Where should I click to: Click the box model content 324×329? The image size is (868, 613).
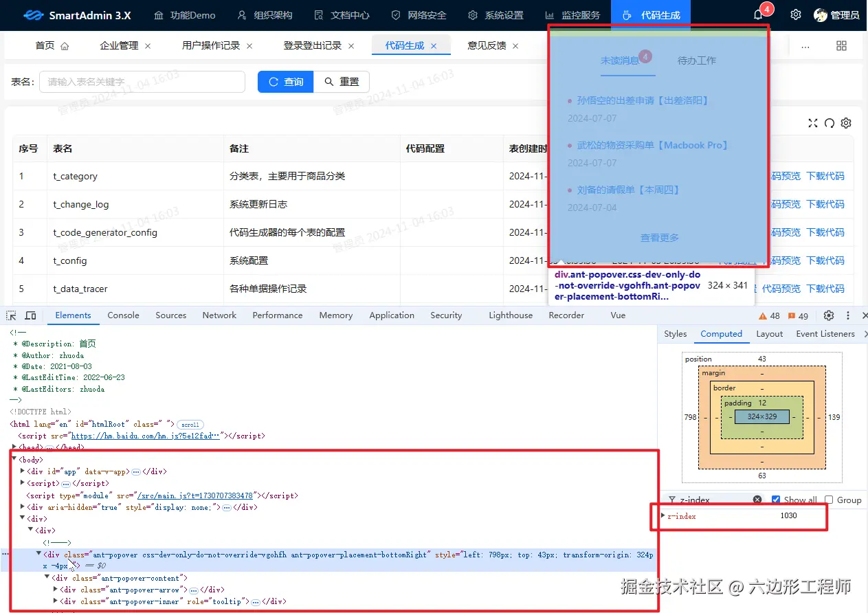click(762, 416)
